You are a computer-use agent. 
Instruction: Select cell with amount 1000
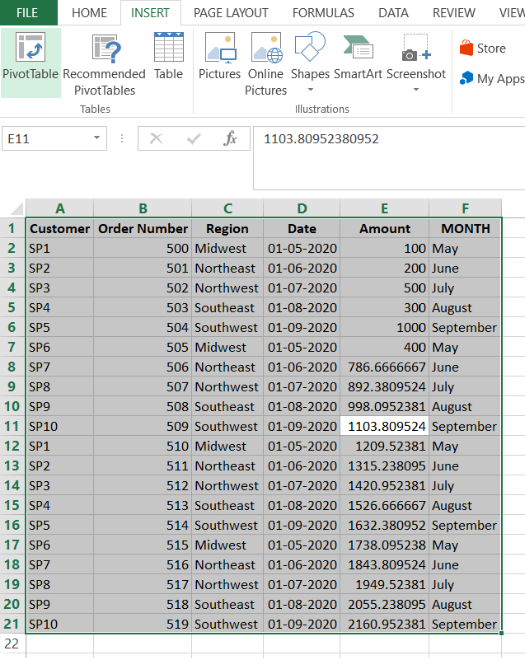(384, 327)
